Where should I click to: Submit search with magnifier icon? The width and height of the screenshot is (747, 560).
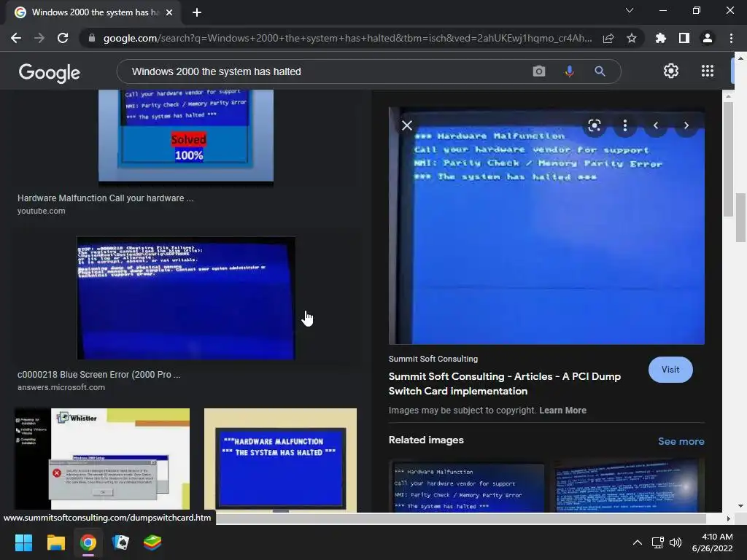tap(600, 71)
